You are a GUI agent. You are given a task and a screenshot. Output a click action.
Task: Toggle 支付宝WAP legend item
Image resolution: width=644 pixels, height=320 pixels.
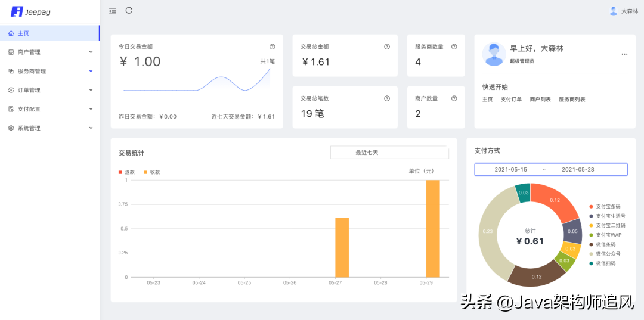(605, 235)
